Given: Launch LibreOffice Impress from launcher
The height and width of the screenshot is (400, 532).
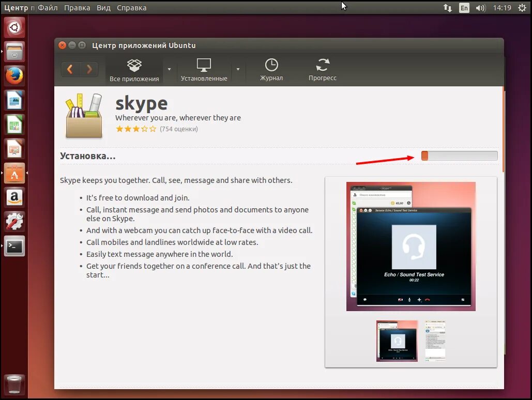Looking at the screenshot, I should [x=14, y=149].
